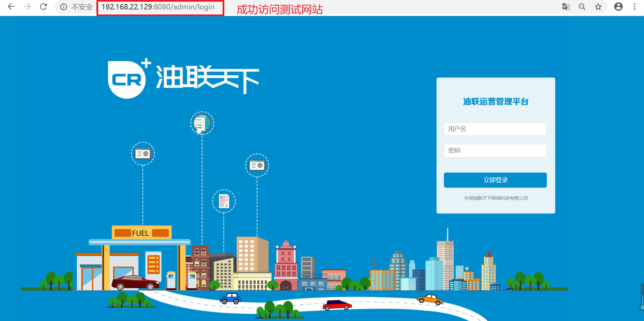Click the CR+ 油联天下 logo
The width and height of the screenshot is (644, 321).
point(183,79)
